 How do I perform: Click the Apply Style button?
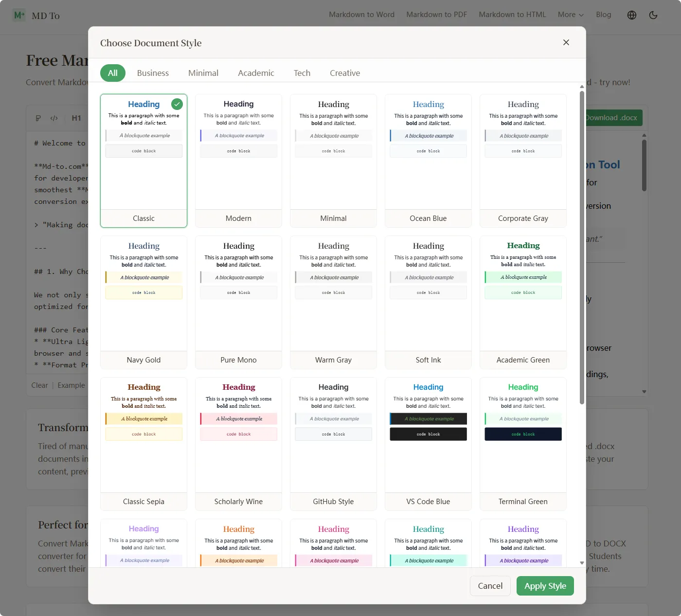(545, 586)
